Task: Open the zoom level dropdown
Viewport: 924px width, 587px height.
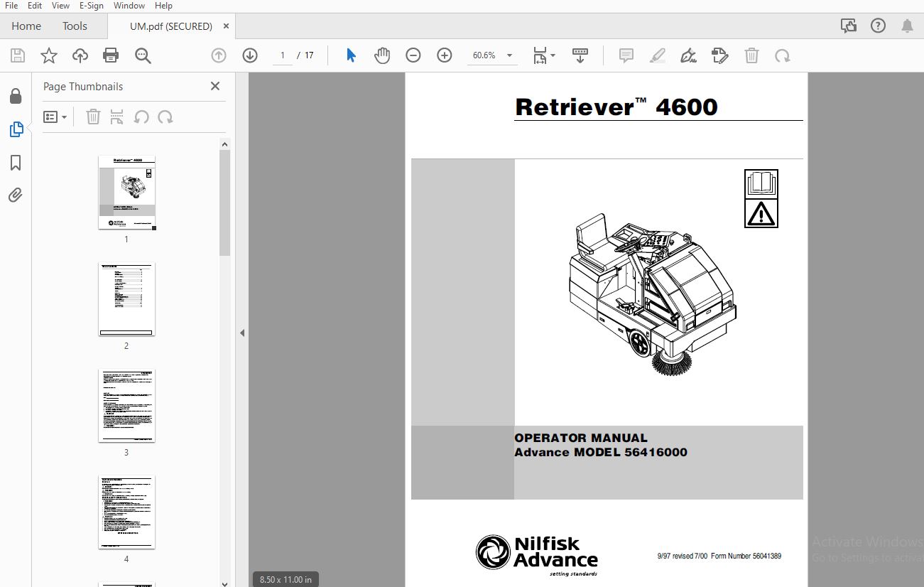Action: [509, 55]
